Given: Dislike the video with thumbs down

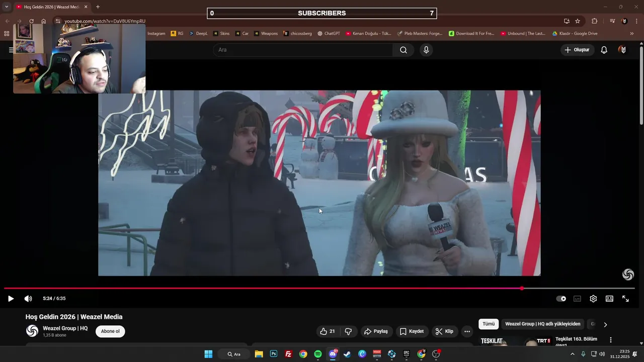Looking at the screenshot, I should (x=348, y=331).
